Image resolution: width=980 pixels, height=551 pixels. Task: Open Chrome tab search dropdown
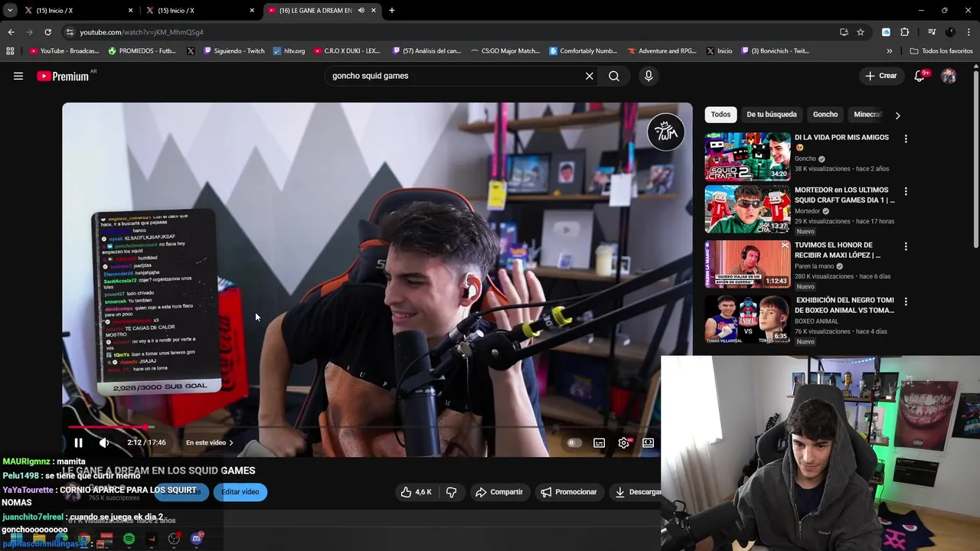(x=9, y=10)
